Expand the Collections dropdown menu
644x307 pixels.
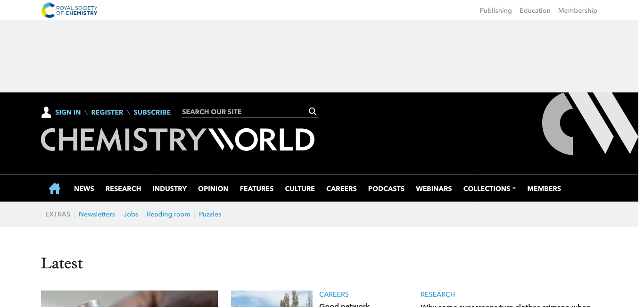click(489, 189)
